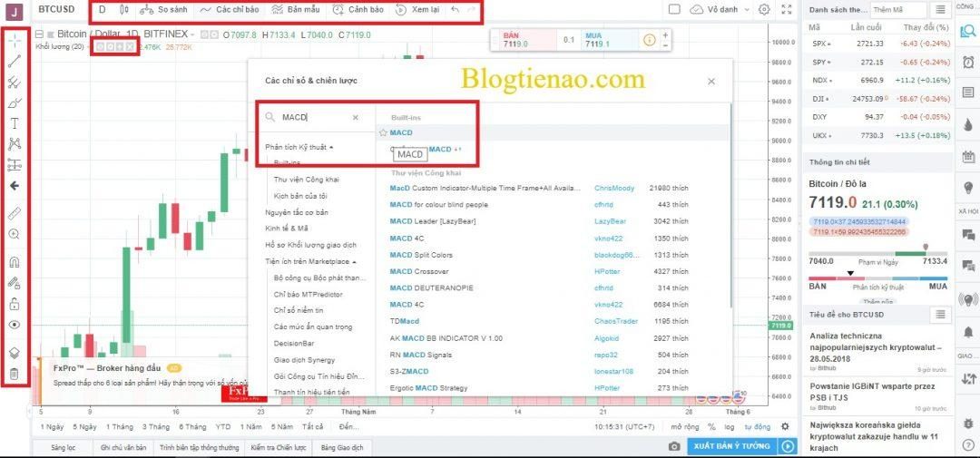The image size is (980, 458).
Task: Favorite the built-in MACD with star
Action: pyautogui.click(x=383, y=132)
